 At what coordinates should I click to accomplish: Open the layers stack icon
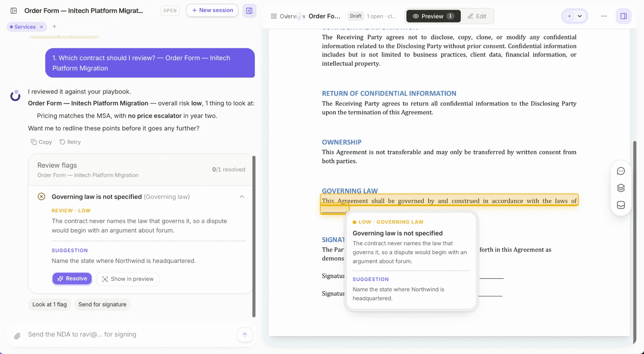(621, 188)
